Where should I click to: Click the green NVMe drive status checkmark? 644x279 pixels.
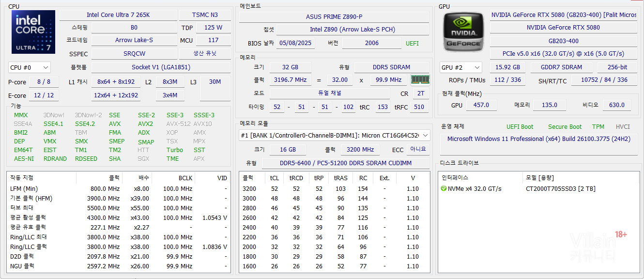[444, 188]
